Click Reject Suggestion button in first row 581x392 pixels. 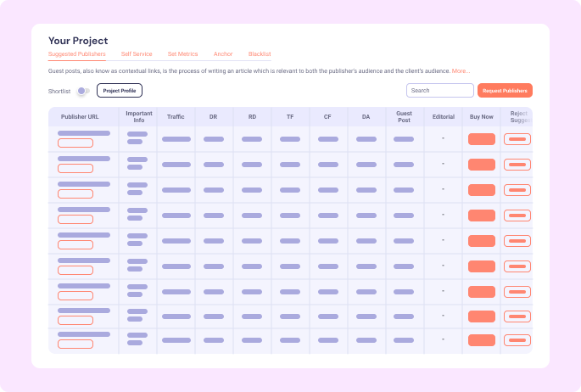coord(517,139)
